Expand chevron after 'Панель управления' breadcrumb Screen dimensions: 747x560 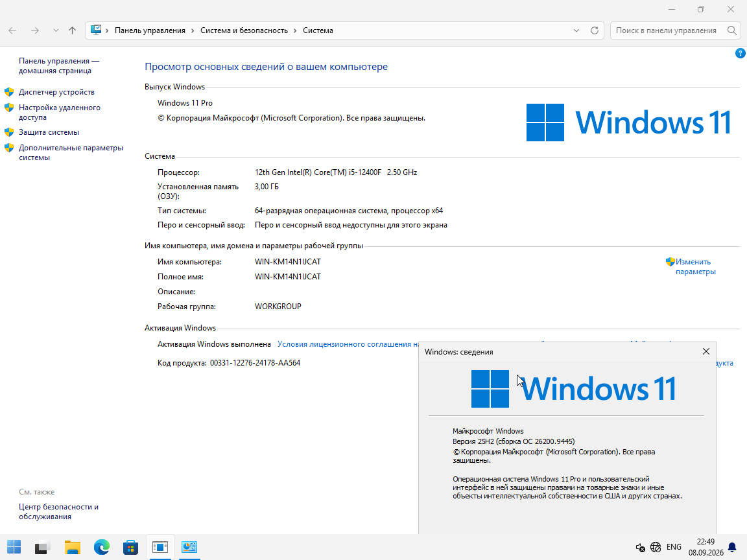193,30
